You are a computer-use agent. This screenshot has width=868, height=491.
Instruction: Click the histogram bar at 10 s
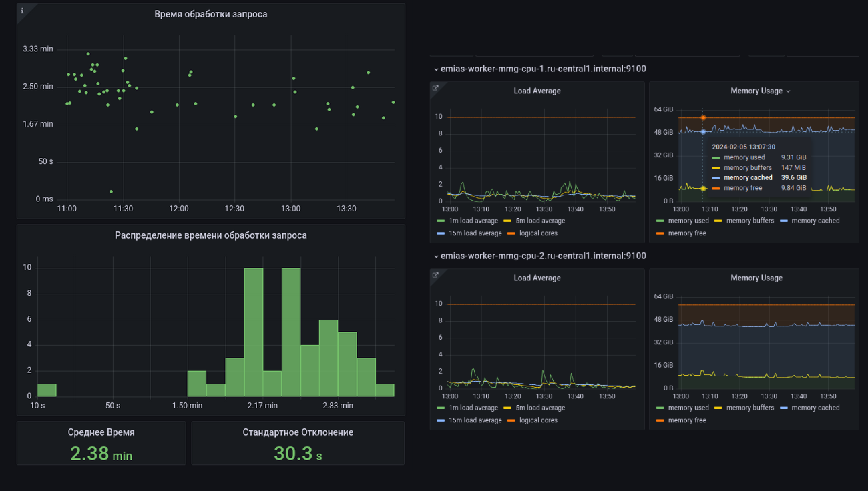47,390
